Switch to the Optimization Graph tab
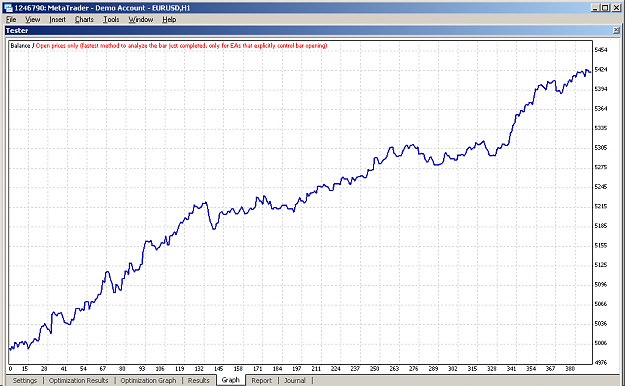 pos(148,380)
